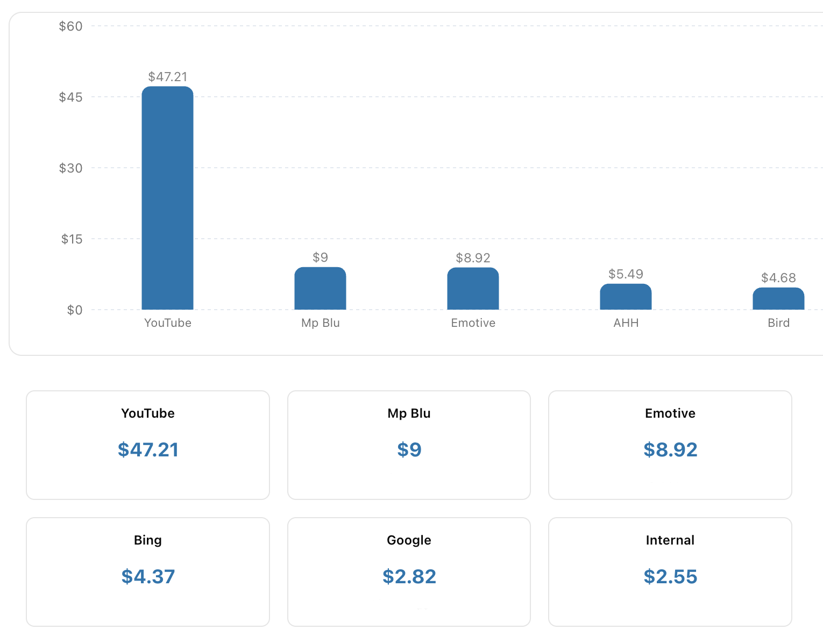The width and height of the screenshot is (823, 644).
Task: Click the $47.21 label above the YouTube bar
Action: pos(167,77)
